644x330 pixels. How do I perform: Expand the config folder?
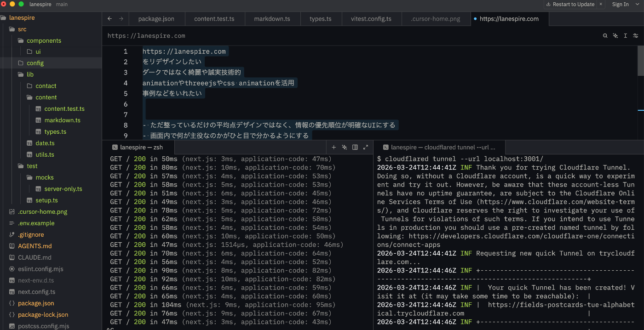(x=21, y=63)
